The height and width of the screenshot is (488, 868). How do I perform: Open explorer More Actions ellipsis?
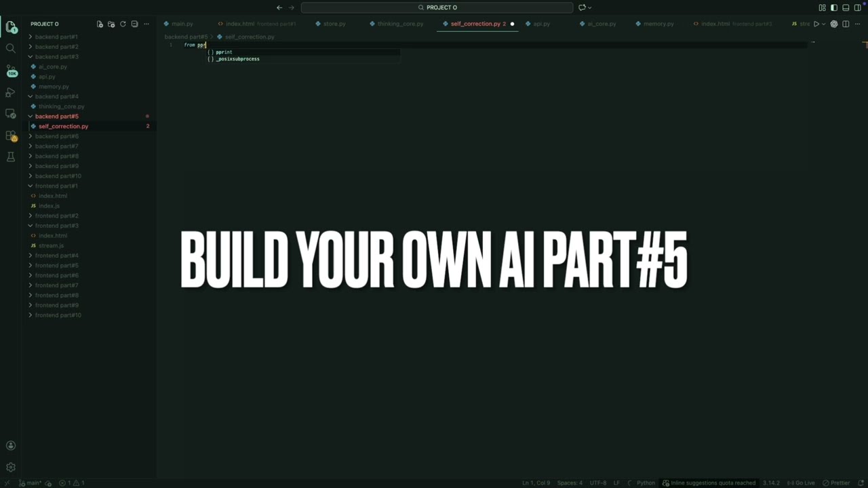(146, 24)
